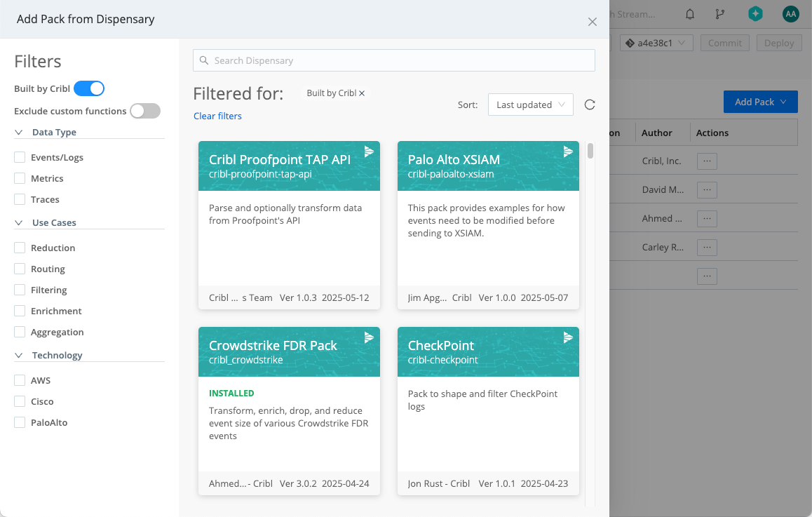This screenshot has width=812, height=517.
Task: Click the paper-plane icon on Crowdstrike FDR Pack
Action: pyautogui.click(x=369, y=337)
